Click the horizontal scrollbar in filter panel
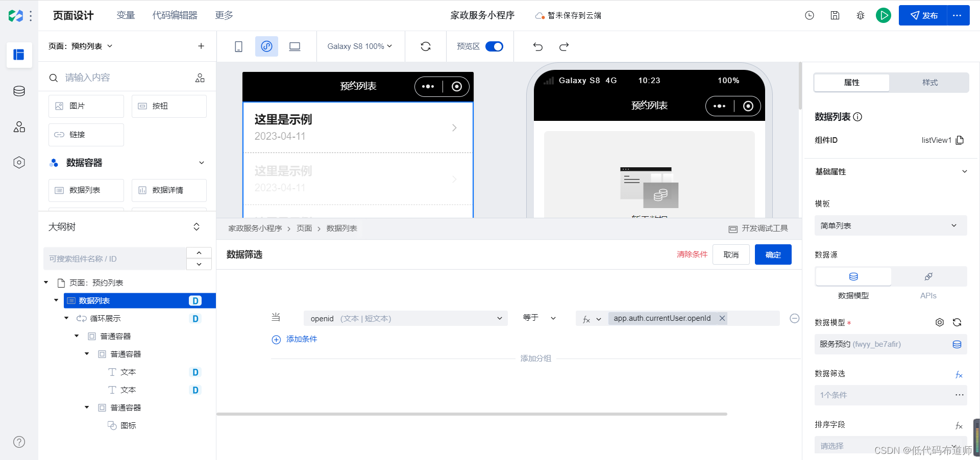980x460 pixels. pyautogui.click(x=472, y=414)
